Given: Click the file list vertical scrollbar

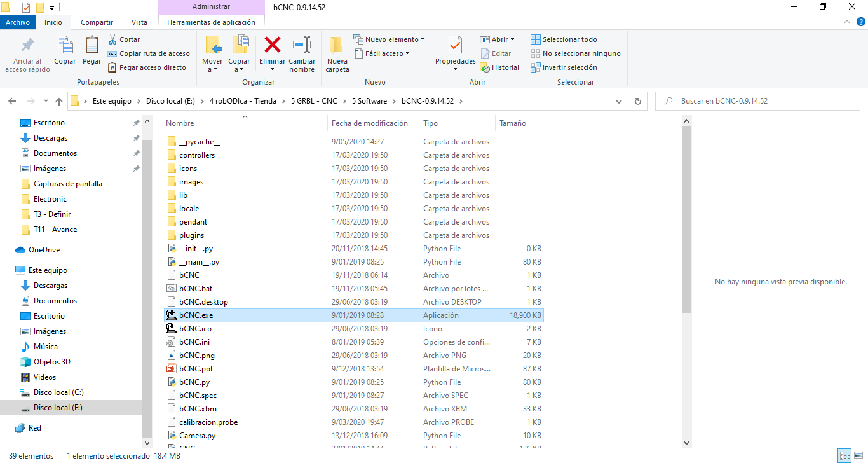Looking at the screenshot, I should (x=686, y=219).
